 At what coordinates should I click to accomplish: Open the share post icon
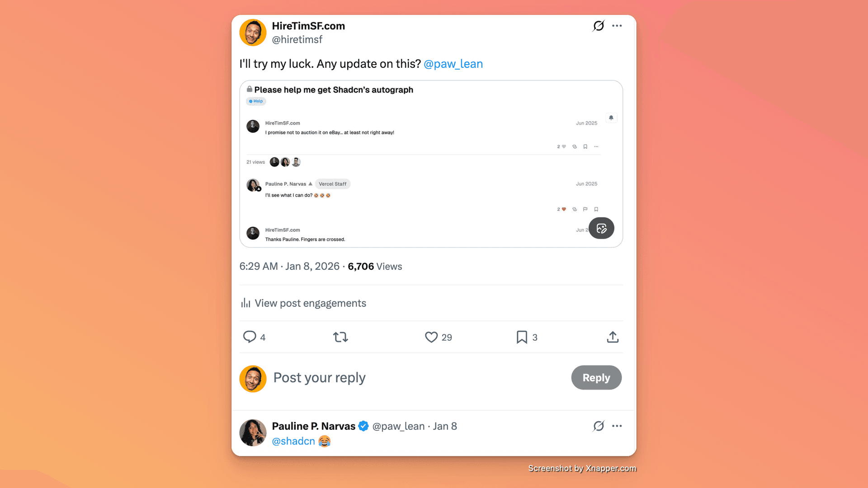pos(613,337)
